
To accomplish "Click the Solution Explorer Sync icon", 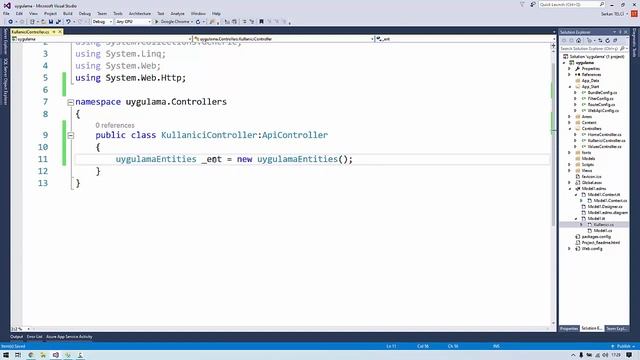I will 600,40.
